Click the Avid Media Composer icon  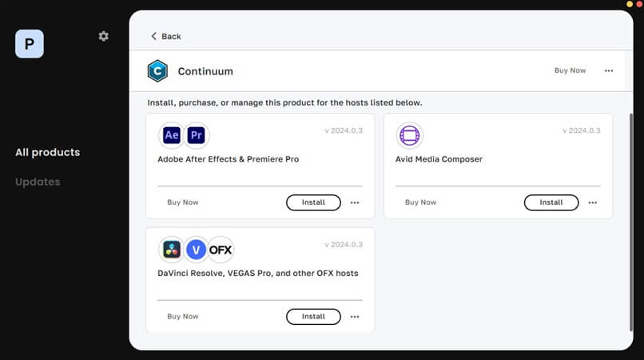point(409,135)
